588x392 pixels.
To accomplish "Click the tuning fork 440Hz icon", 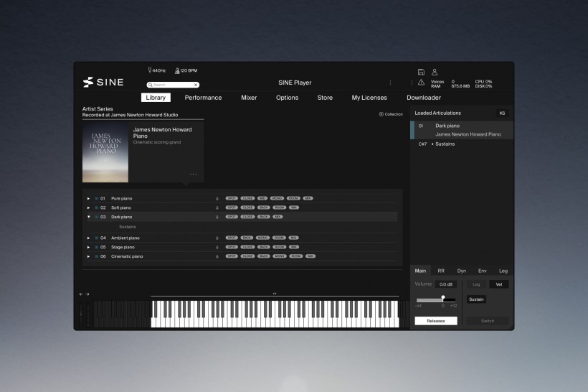I will [150, 70].
